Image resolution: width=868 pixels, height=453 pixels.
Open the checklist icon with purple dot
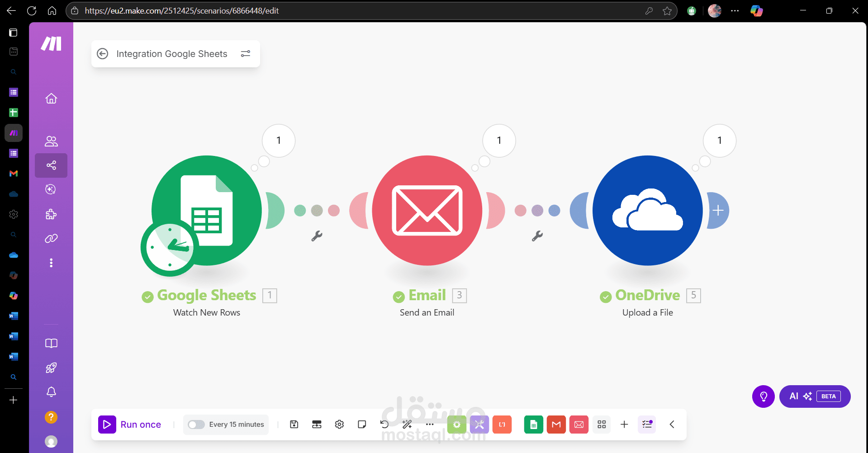[647, 425]
